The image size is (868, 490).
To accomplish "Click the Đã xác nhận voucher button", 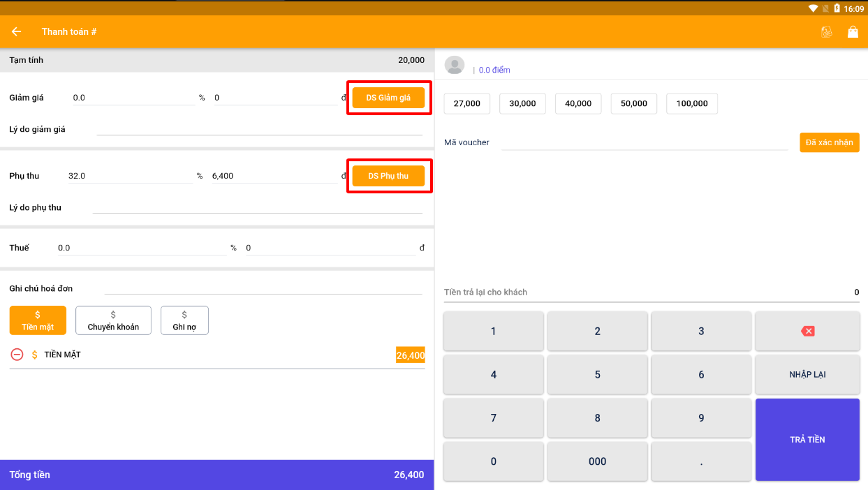I will click(829, 142).
